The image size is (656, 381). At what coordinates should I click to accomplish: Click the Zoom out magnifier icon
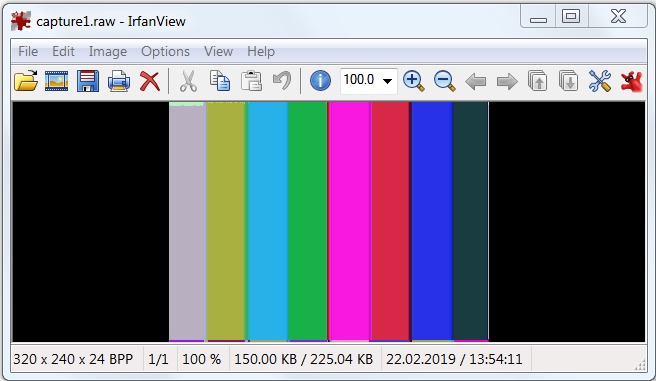[444, 81]
